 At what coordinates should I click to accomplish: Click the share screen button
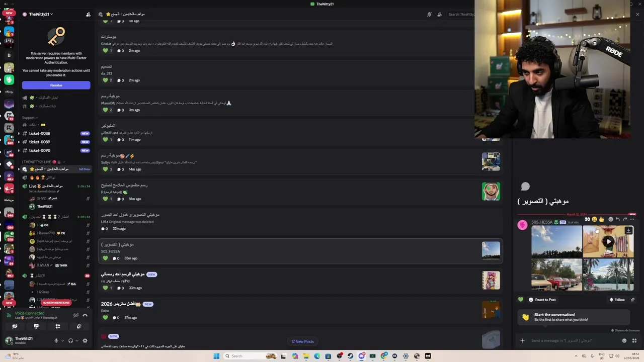pyautogui.click(x=36, y=326)
